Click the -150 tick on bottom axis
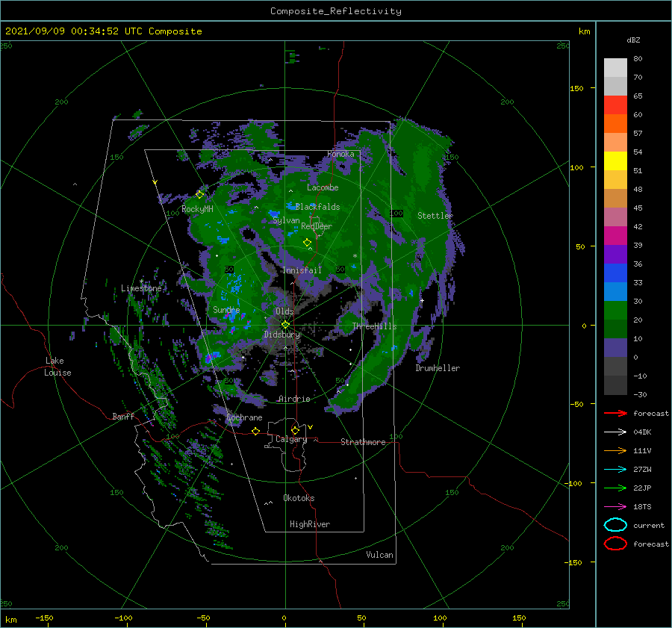 [x=44, y=618]
